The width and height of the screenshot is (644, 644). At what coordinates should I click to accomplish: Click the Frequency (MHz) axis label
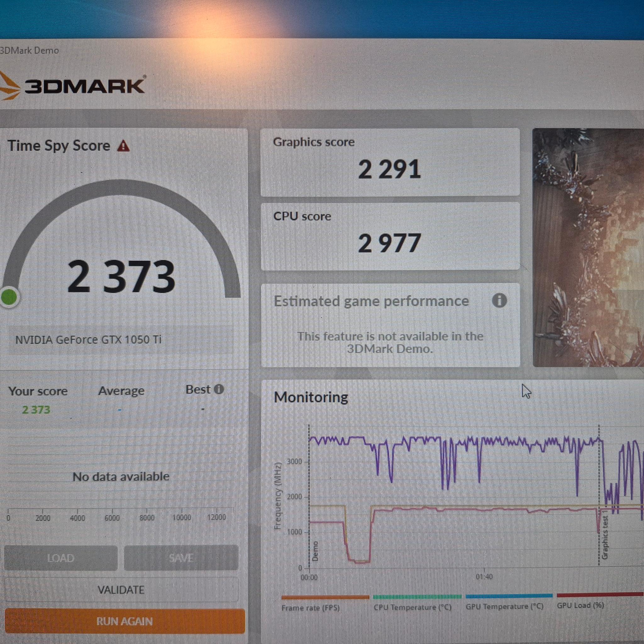pyautogui.click(x=278, y=496)
